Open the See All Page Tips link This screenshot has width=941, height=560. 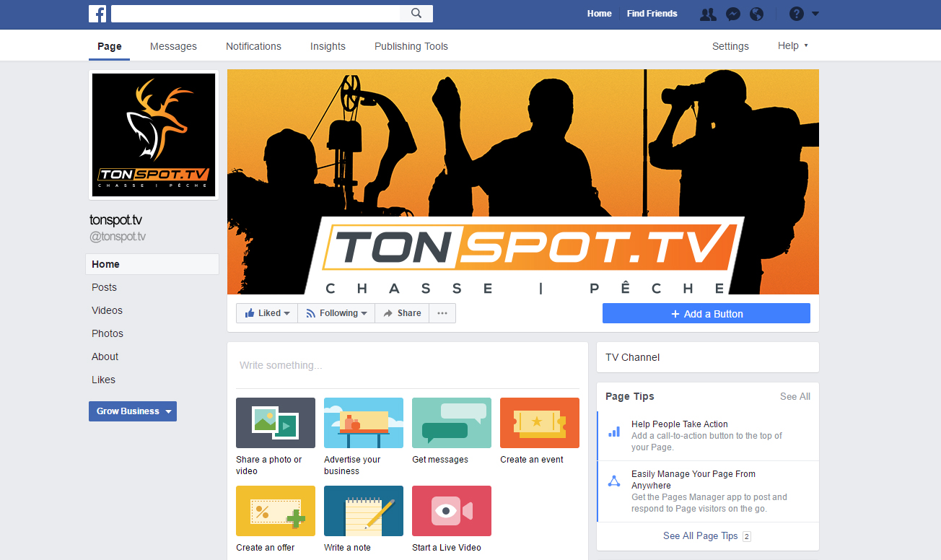700,536
